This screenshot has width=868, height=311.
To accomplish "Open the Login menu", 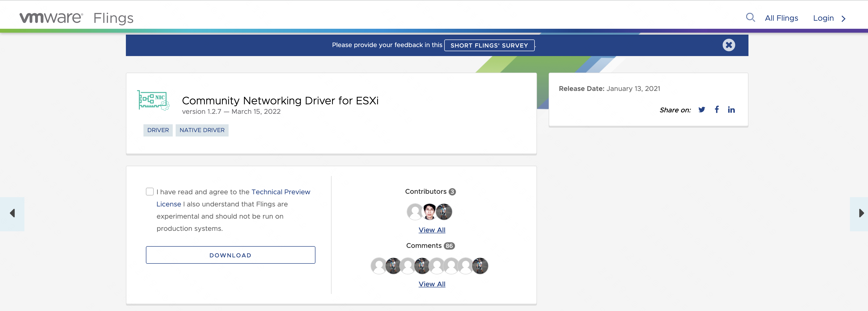I will [823, 18].
